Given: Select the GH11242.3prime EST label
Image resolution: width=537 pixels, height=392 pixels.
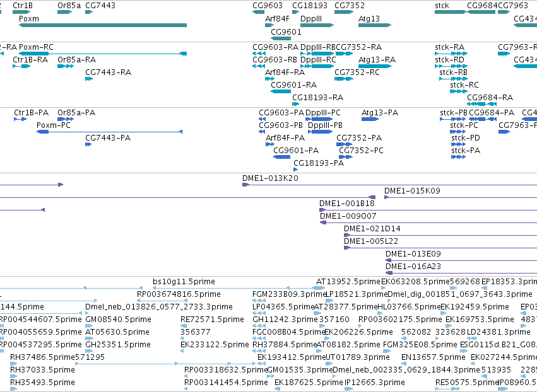Looking at the screenshot, I should (x=285, y=320).
